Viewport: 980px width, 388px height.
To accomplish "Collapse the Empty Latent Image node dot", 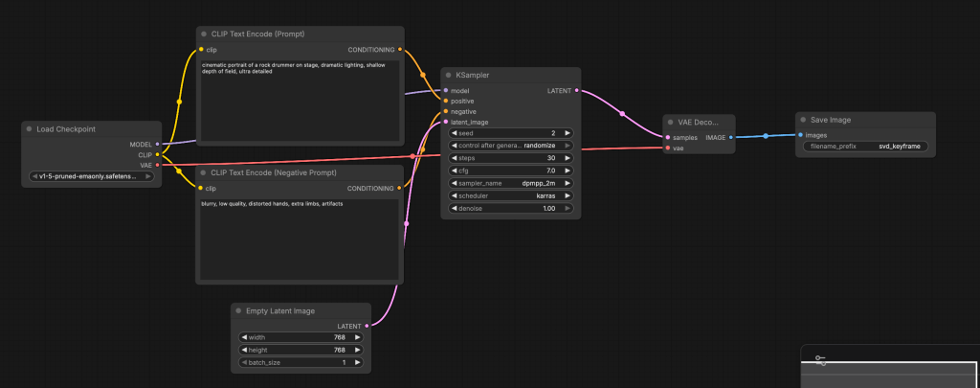I will [x=238, y=310].
